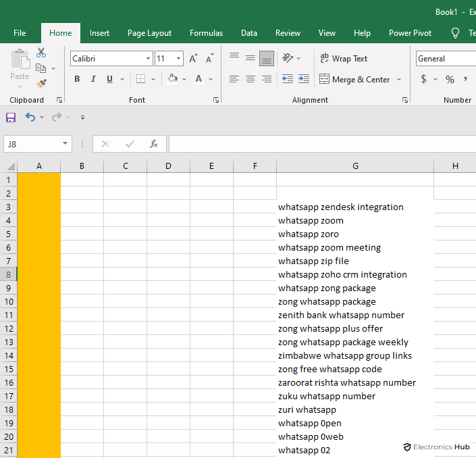
Task: Center text horizontally
Action: 250,79
